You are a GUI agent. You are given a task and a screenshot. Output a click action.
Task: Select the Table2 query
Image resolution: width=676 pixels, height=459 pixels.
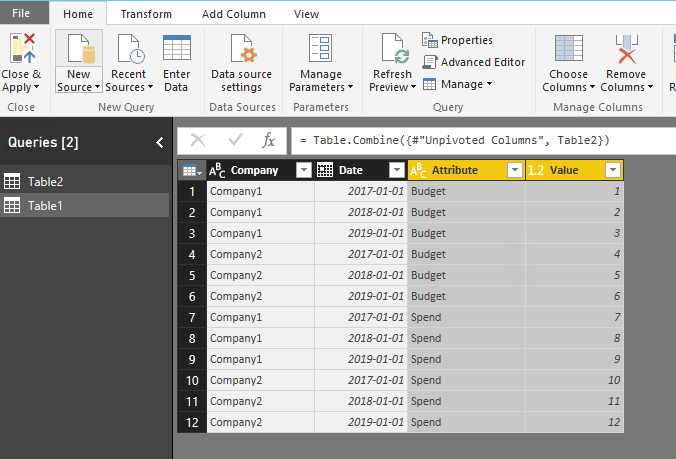coord(84,181)
